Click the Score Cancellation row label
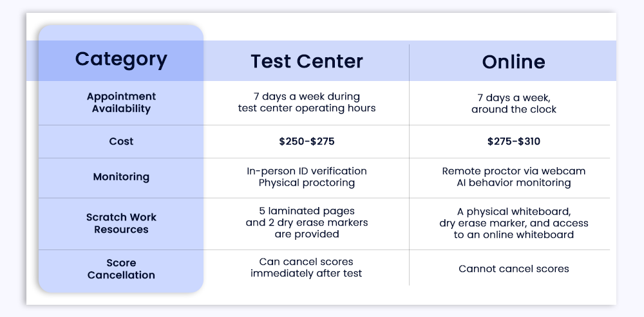This screenshot has width=644, height=317. coord(121,269)
